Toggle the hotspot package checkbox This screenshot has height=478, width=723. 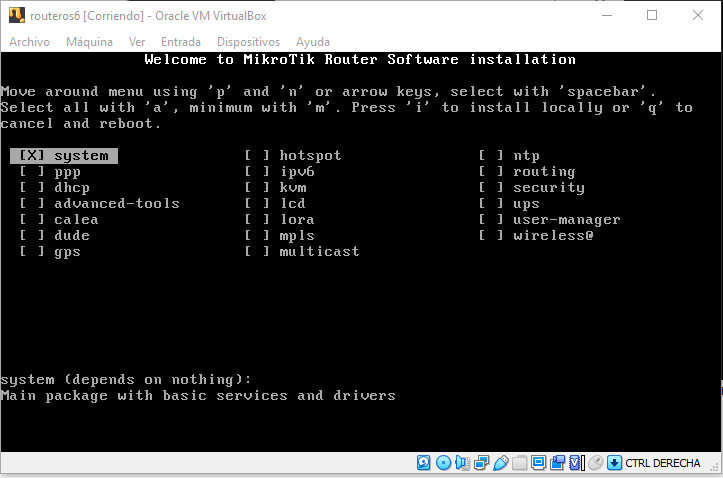pyautogui.click(x=258, y=156)
